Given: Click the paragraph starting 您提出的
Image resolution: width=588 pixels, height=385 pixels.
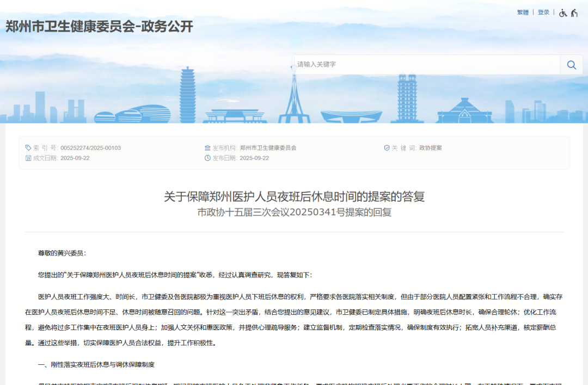Looking at the screenshot, I should tap(175, 275).
